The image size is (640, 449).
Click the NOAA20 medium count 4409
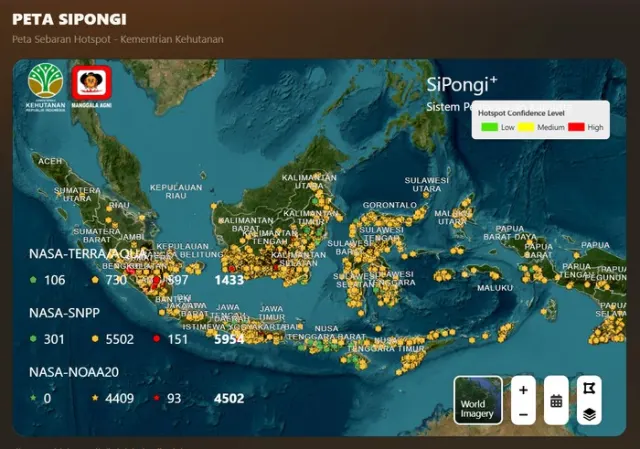click(120, 398)
